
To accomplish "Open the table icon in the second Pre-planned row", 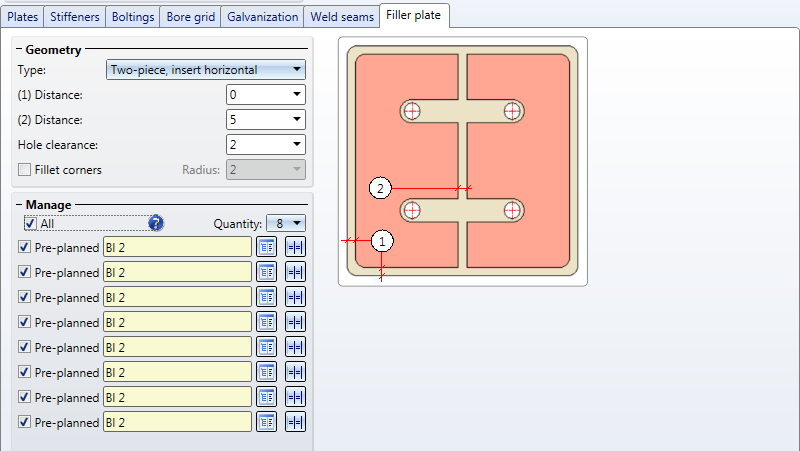I will click(266, 272).
